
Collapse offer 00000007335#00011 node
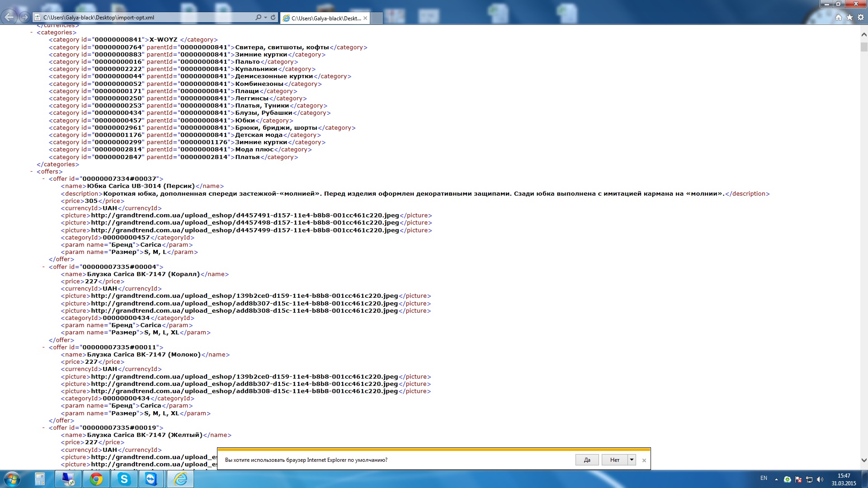[x=44, y=347]
